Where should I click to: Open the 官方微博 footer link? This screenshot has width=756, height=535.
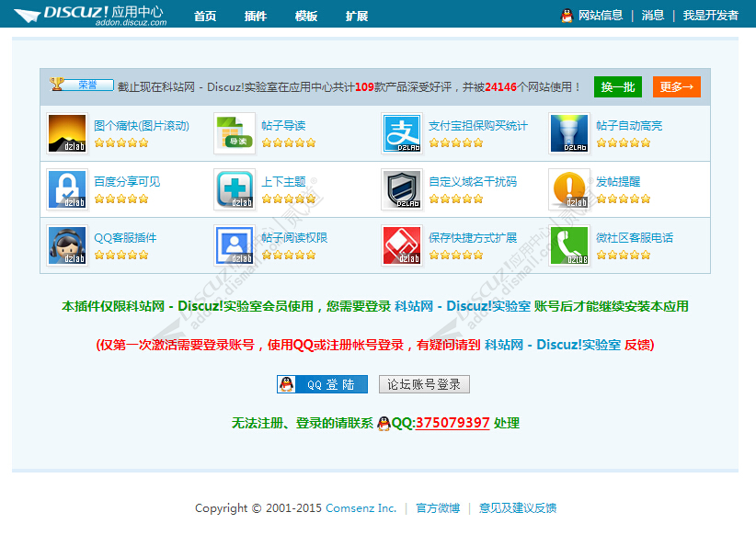click(x=438, y=508)
